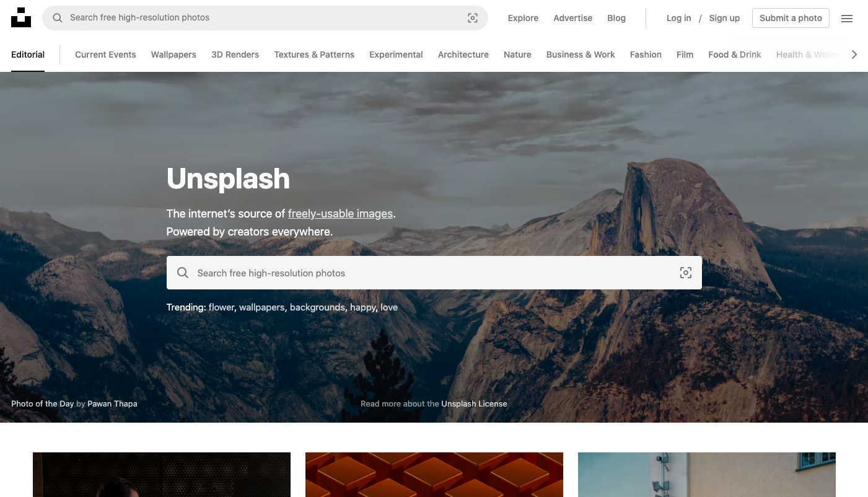Select trending term backgrounds
868x497 pixels.
[317, 307]
